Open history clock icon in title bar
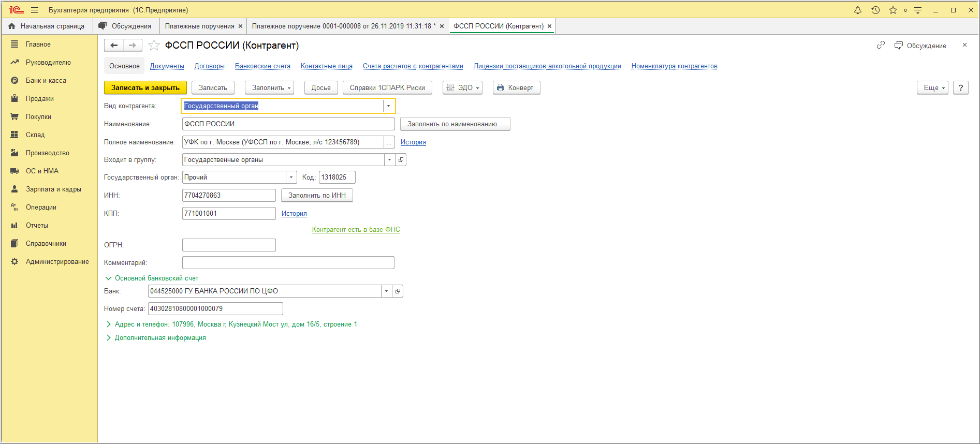This screenshot has height=444, width=980. click(x=875, y=10)
